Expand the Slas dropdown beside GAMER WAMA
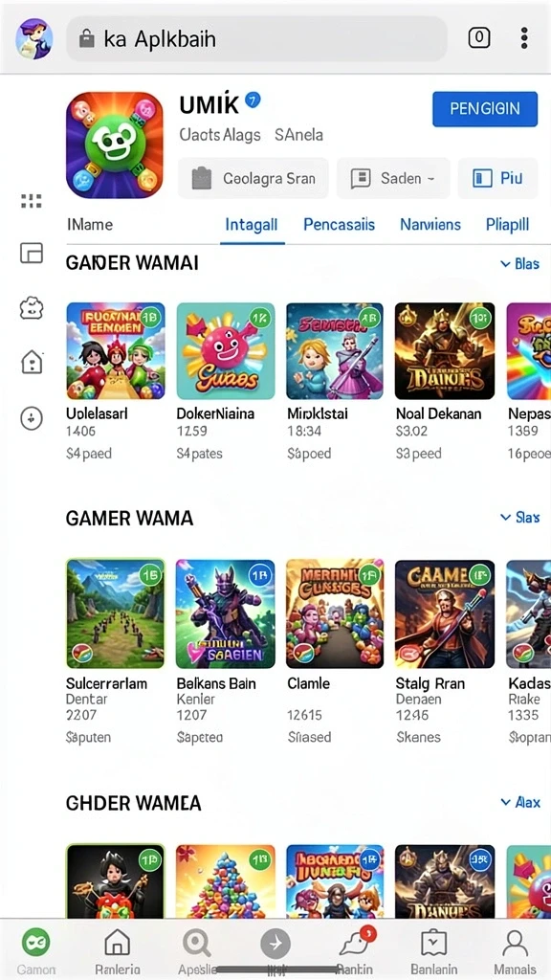The image size is (551, 980). point(519,518)
